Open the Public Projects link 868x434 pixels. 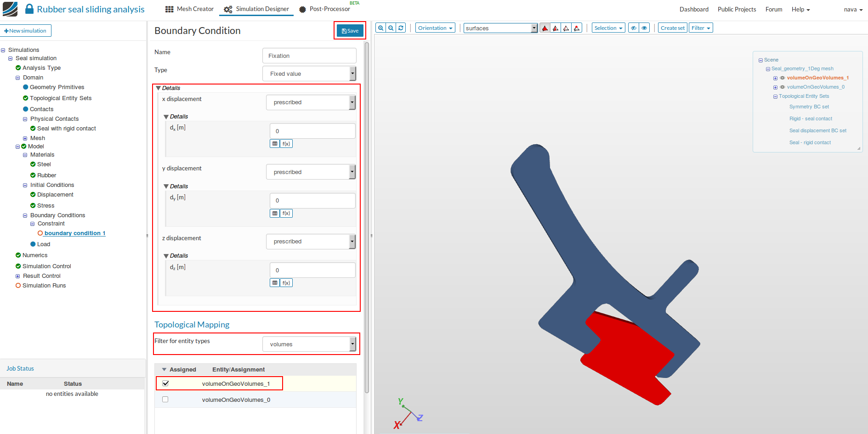737,9
